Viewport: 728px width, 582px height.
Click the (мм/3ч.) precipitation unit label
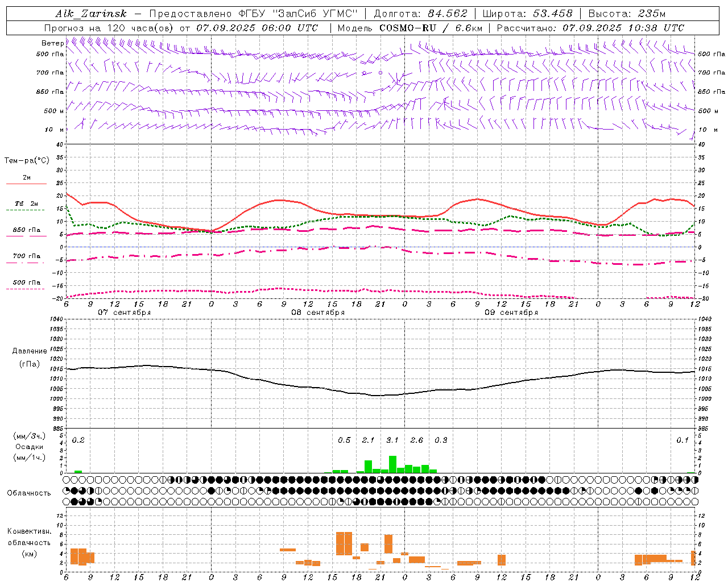pyautogui.click(x=29, y=436)
